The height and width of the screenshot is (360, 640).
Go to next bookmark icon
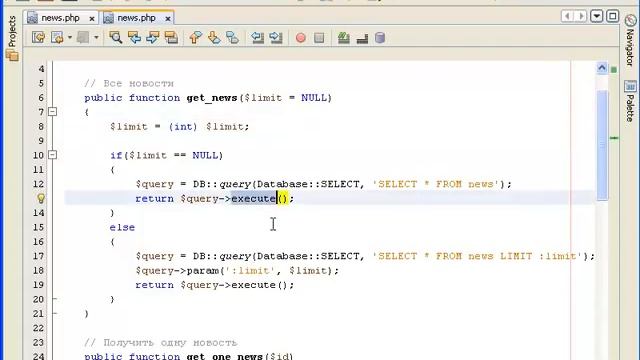[214, 38]
